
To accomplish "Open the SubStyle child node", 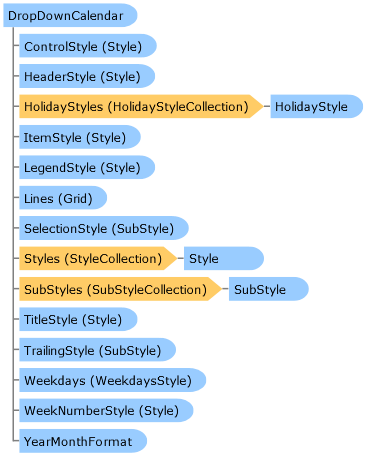I will click(269, 289).
